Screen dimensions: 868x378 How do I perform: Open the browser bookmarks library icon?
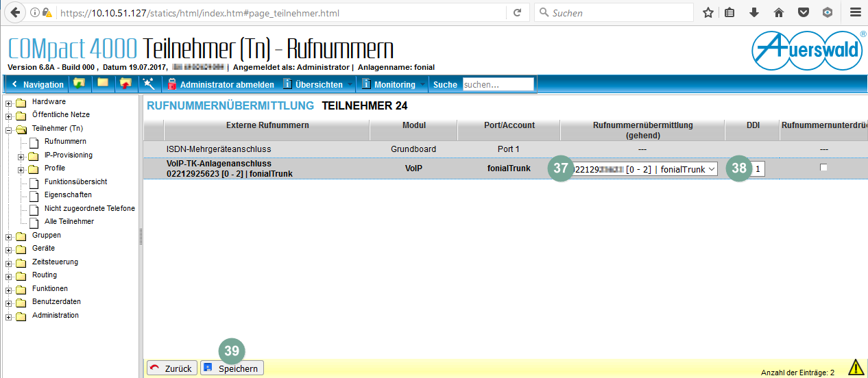(730, 13)
